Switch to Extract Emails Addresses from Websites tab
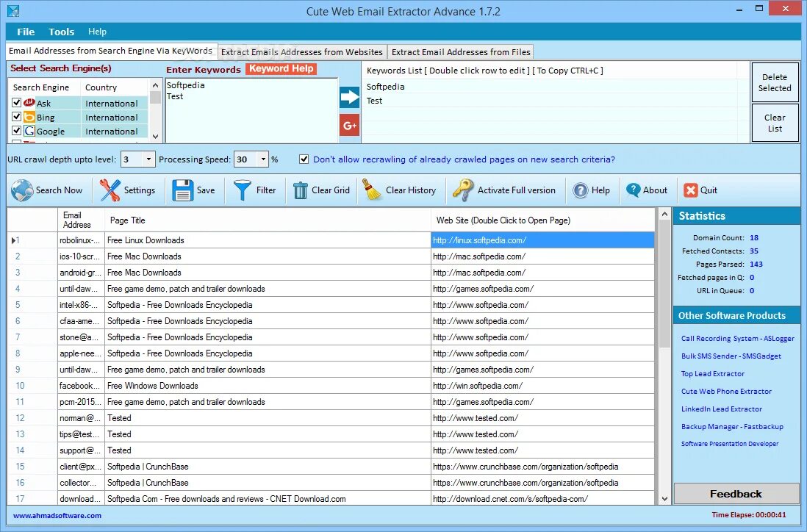The width and height of the screenshot is (807, 532). [302, 52]
